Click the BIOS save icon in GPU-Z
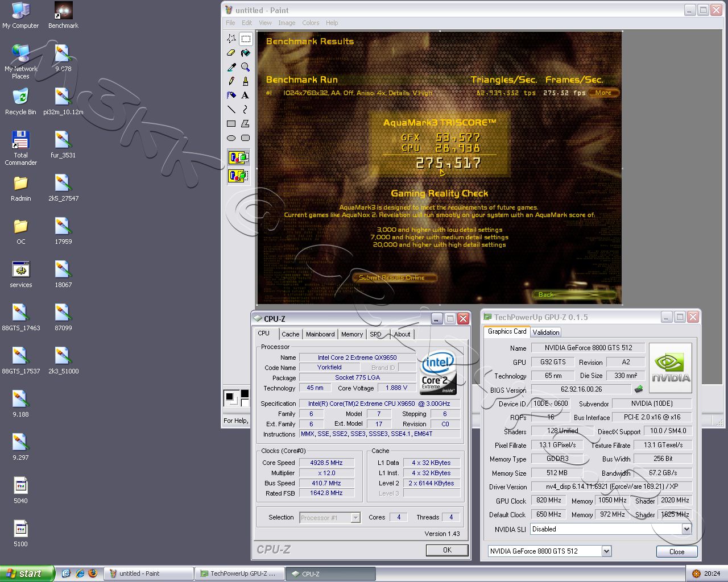 click(x=639, y=389)
